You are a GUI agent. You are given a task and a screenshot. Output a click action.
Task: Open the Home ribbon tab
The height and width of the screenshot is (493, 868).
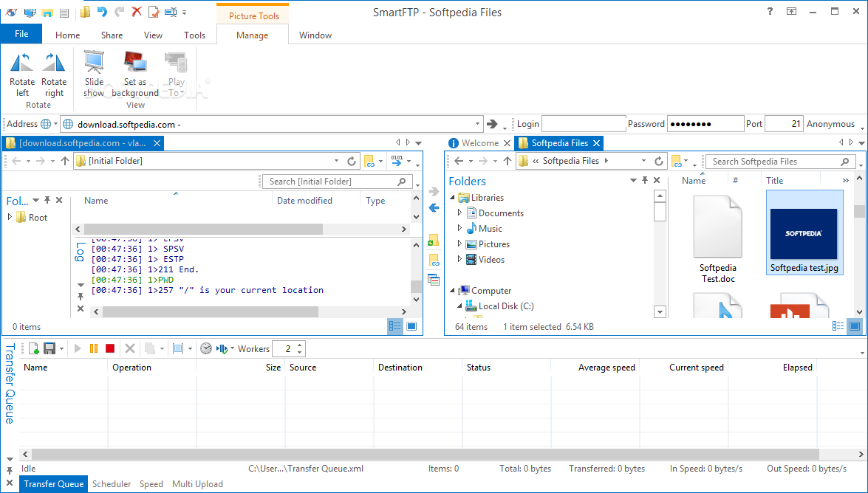[x=67, y=35]
